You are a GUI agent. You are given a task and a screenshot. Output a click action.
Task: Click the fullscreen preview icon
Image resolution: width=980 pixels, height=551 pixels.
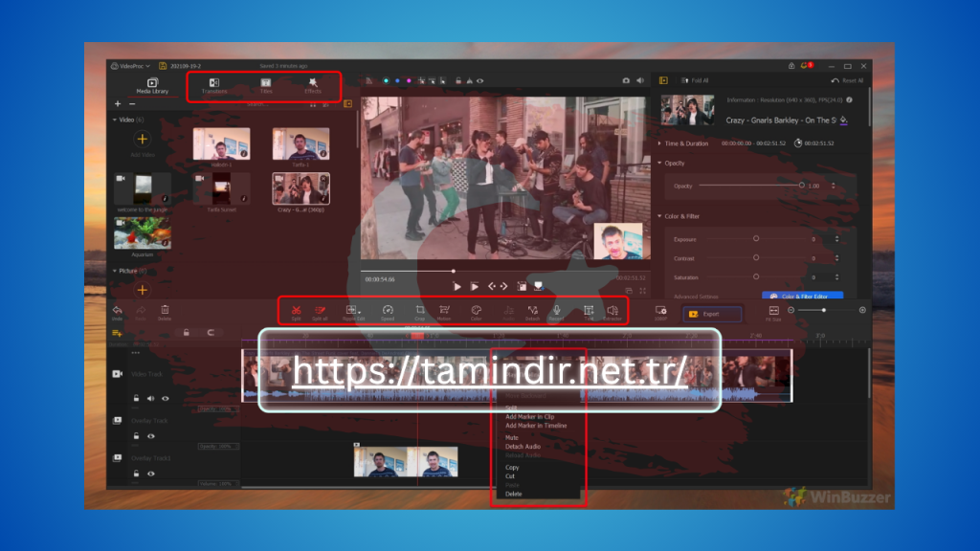click(642, 291)
